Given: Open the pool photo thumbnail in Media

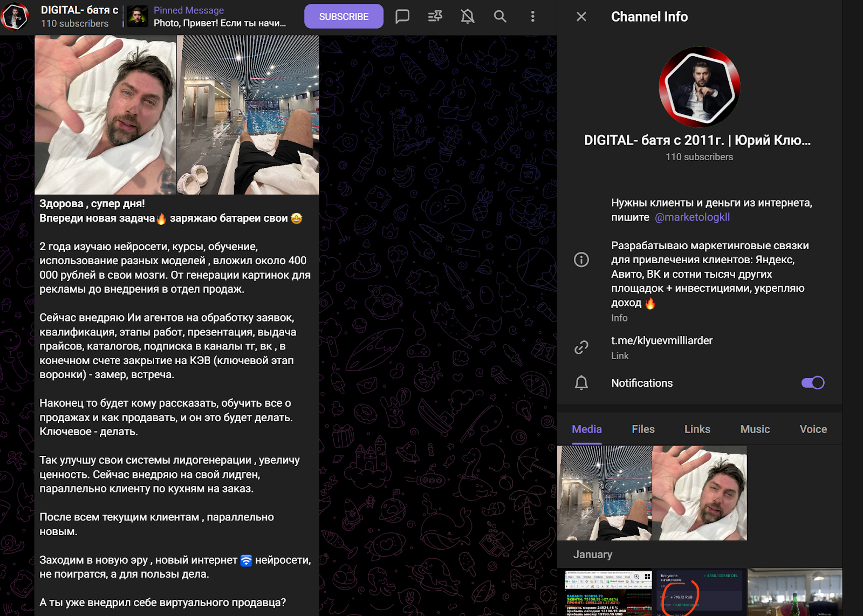Looking at the screenshot, I should 604,493.
